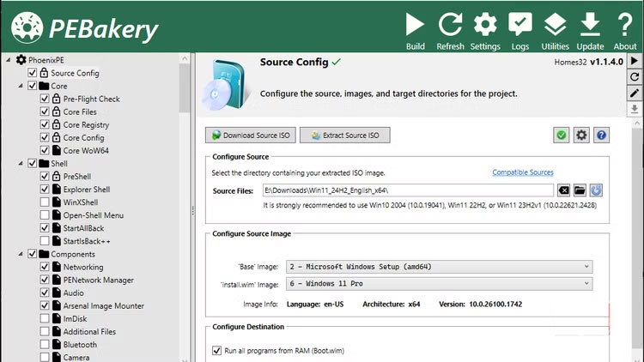644x362 pixels.
Task: Click the Shell folder icon
Action: point(44,163)
